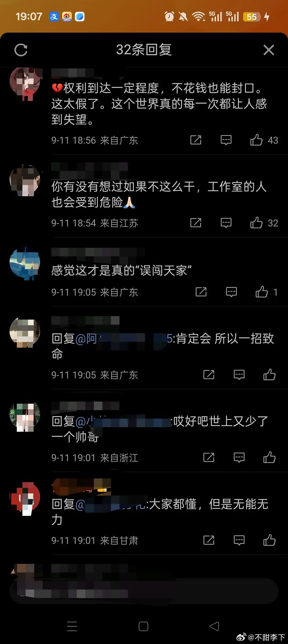
Task: Repost the 9-11 18:54 Jiangsu comment
Action: pyautogui.click(x=196, y=223)
